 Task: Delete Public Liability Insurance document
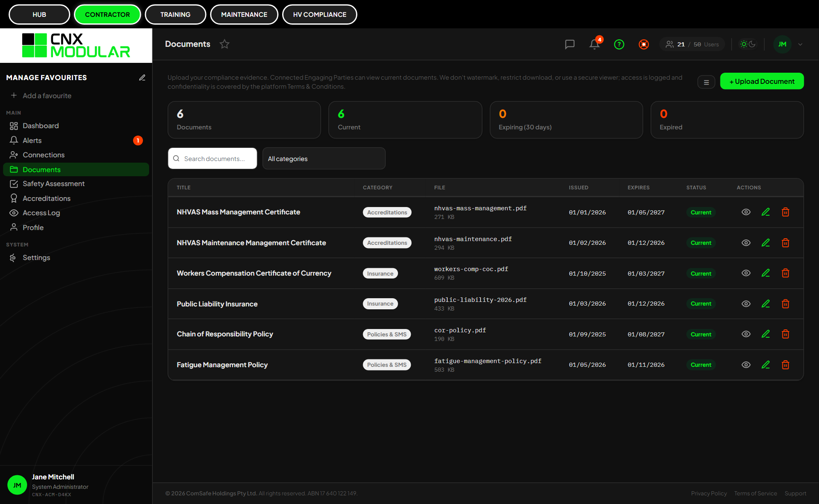(785, 304)
